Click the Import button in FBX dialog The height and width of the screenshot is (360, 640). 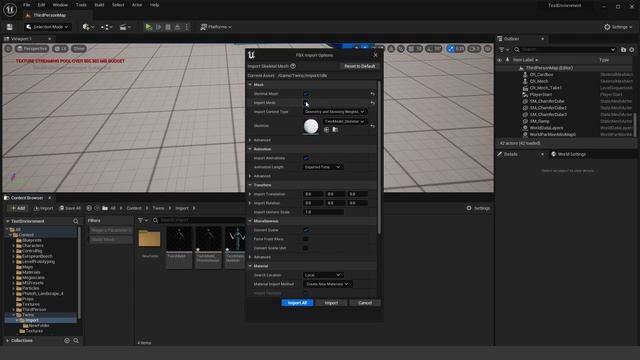point(331,303)
